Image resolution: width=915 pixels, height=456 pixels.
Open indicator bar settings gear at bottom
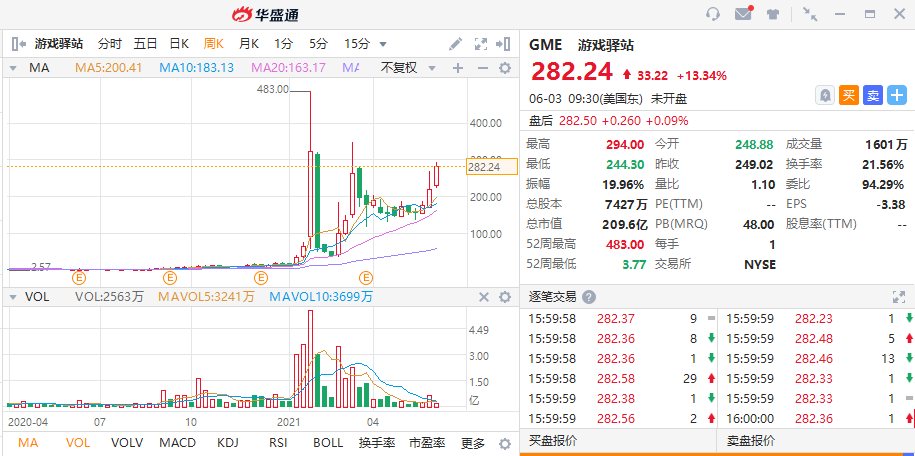(505, 443)
